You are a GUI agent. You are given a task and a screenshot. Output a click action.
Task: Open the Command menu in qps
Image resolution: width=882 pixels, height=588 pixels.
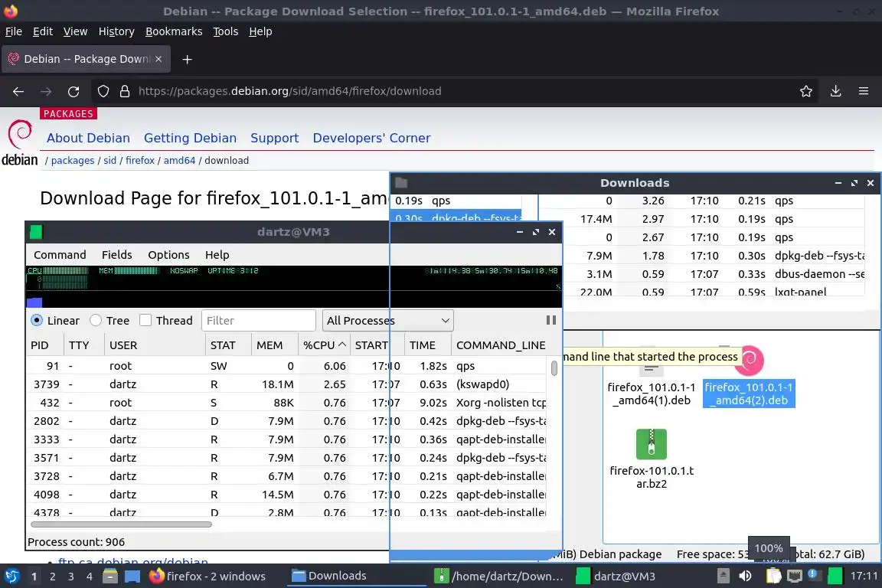pyautogui.click(x=60, y=255)
